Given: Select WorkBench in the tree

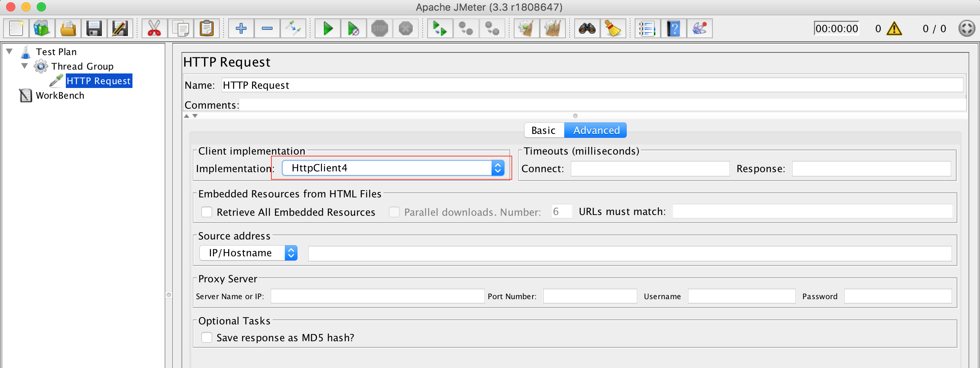Looking at the screenshot, I should 60,95.
